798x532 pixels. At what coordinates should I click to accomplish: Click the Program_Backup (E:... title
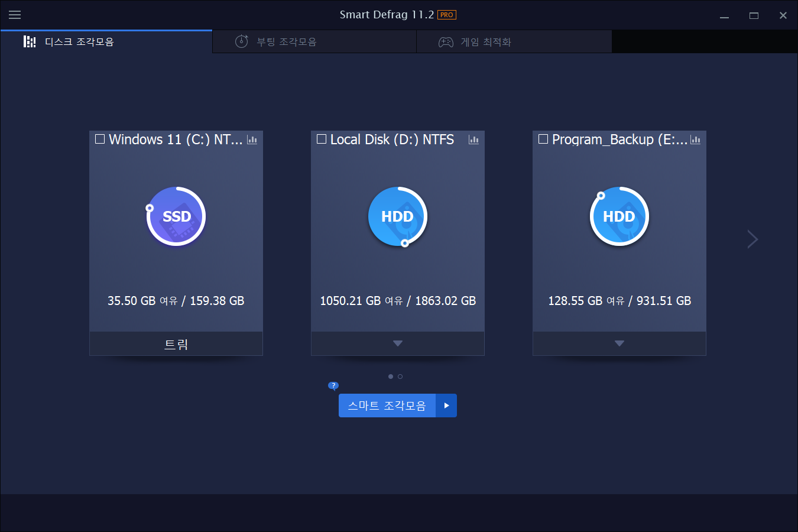click(619, 140)
